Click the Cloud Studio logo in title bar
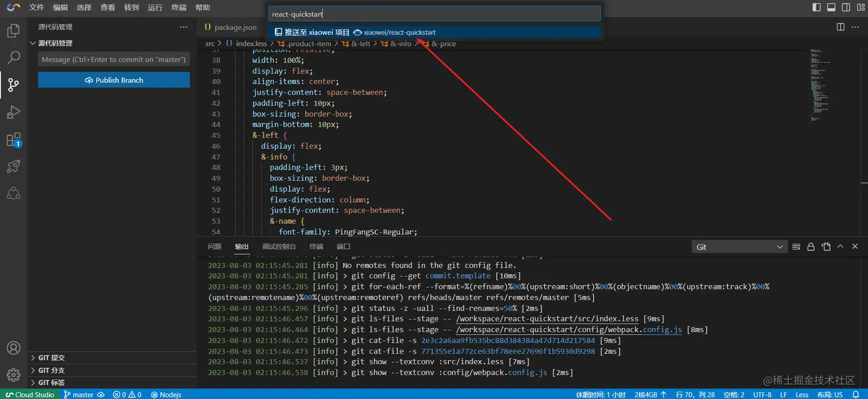This screenshot has width=868, height=399. [13, 7]
